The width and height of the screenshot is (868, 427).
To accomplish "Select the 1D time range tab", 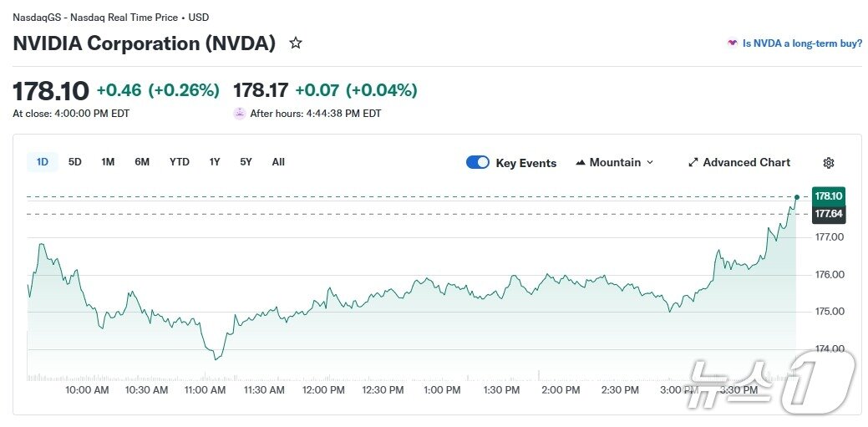I will click(x=43, y=162).
